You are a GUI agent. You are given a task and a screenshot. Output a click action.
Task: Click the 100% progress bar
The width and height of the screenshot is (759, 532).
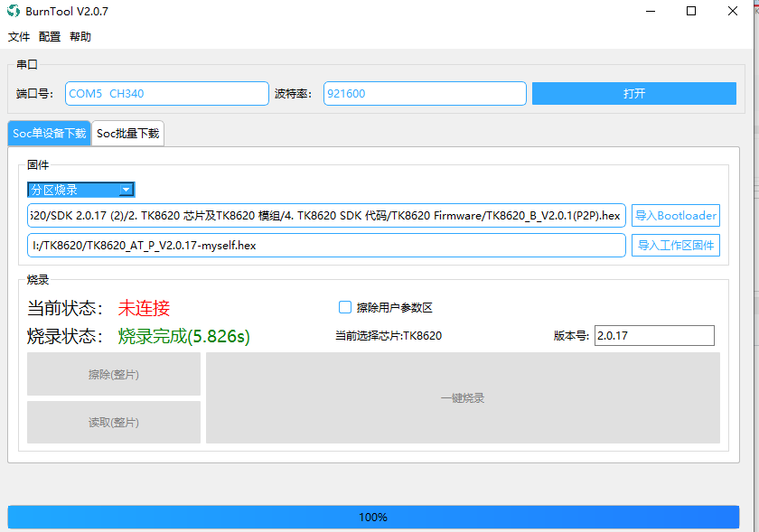point(373,517)
